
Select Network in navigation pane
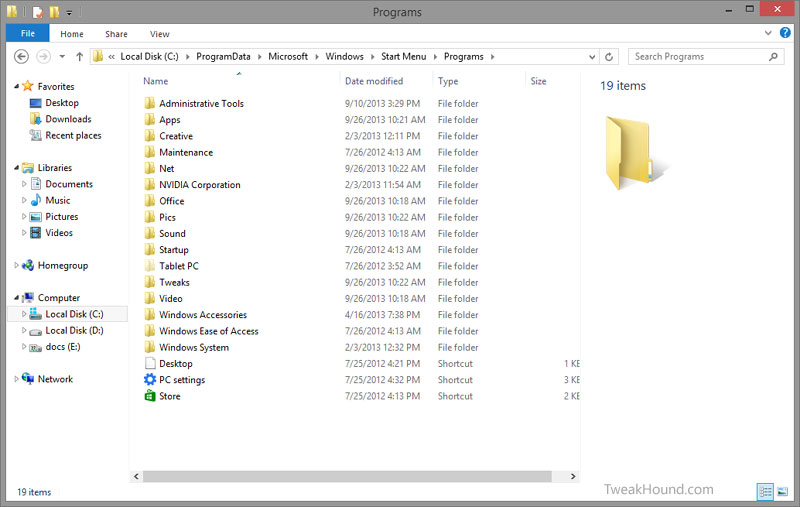pyautogui.click(x=55, y=379)
